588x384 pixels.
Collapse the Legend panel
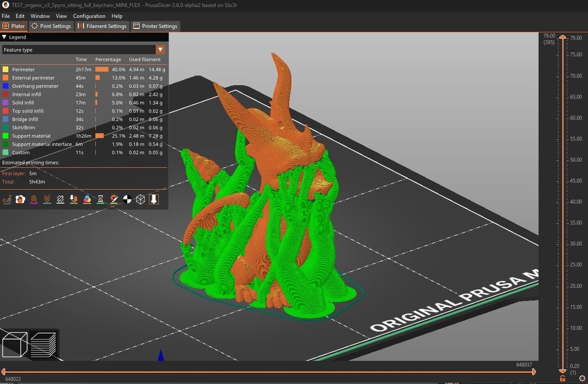click(x=4, y=37)
